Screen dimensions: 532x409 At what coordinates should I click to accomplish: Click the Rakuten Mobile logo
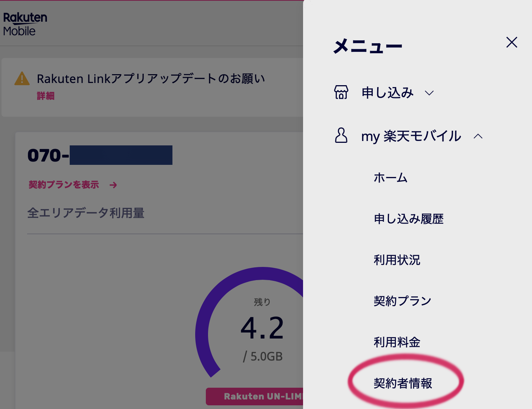coord(25,24)
